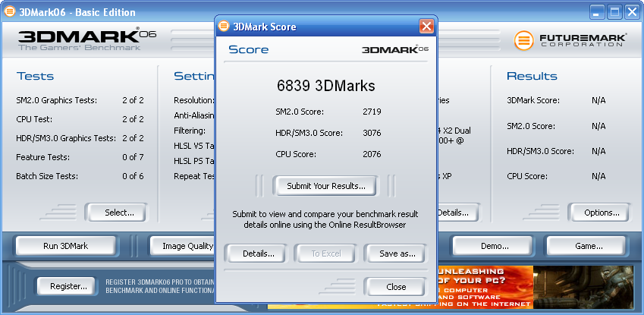Click the Online ResultBrowser description text

coord(325,219)
